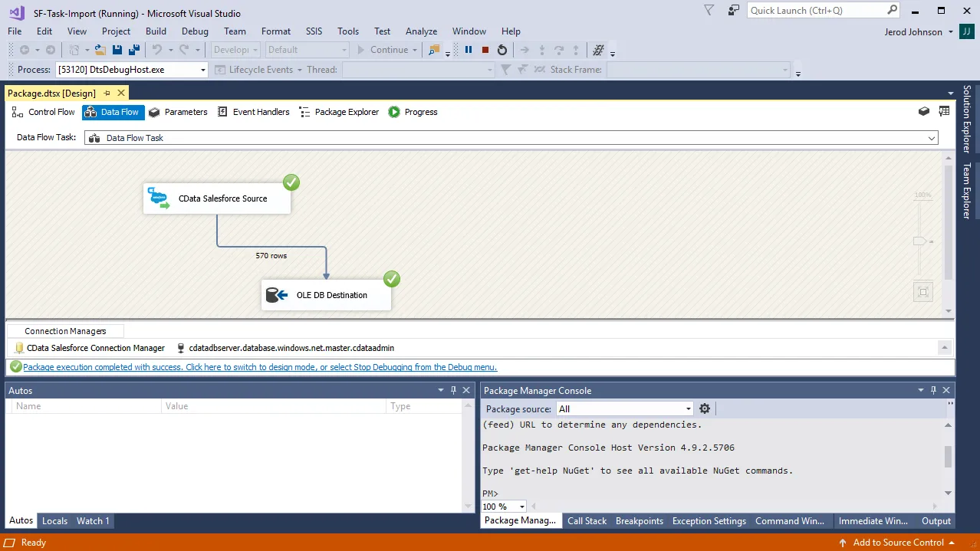The width and height of the screenshot is (980, 551).
Task: Click the Navigate Backward arrow icon
Action: point(23,49)
